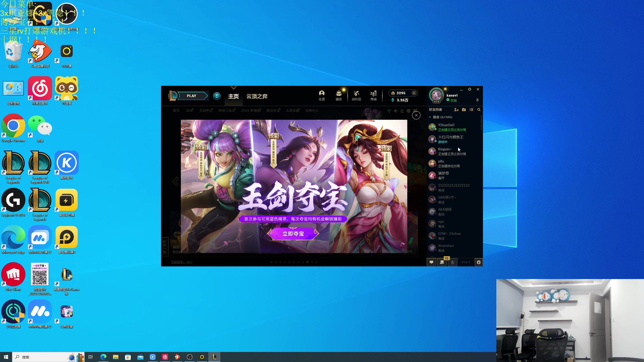Open Microsoft Edge from taskbar

[x=103, y=357]
